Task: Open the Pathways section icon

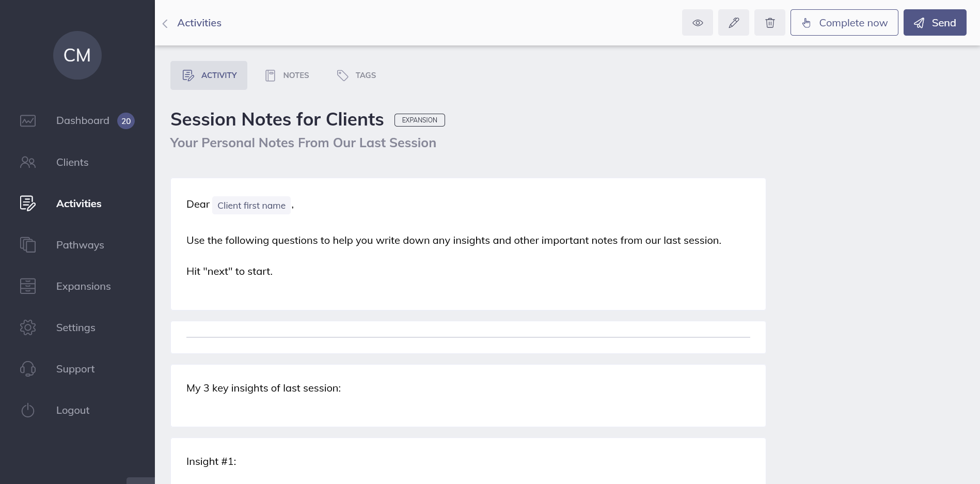Action: [x=28, y=245]
